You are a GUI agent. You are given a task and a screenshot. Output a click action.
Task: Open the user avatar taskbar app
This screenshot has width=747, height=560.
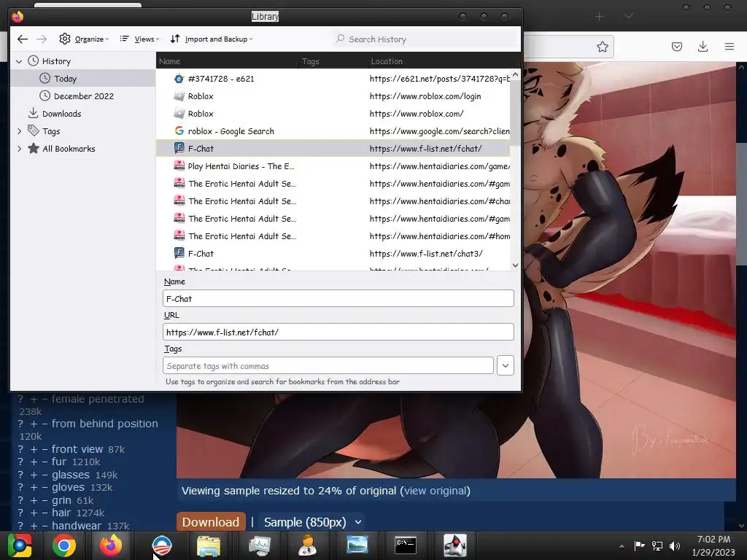pyautogui.click(x=308, y=545)
